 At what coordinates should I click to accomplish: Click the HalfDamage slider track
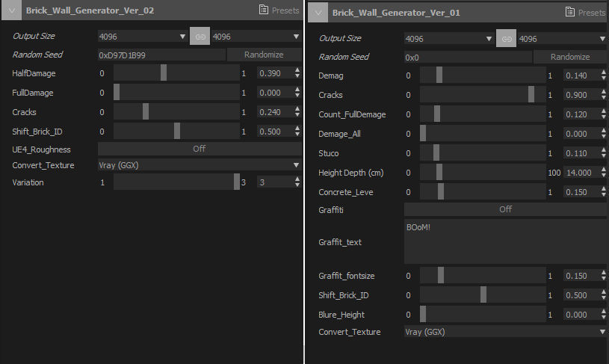pyautogui.click(x=176, y=73)
